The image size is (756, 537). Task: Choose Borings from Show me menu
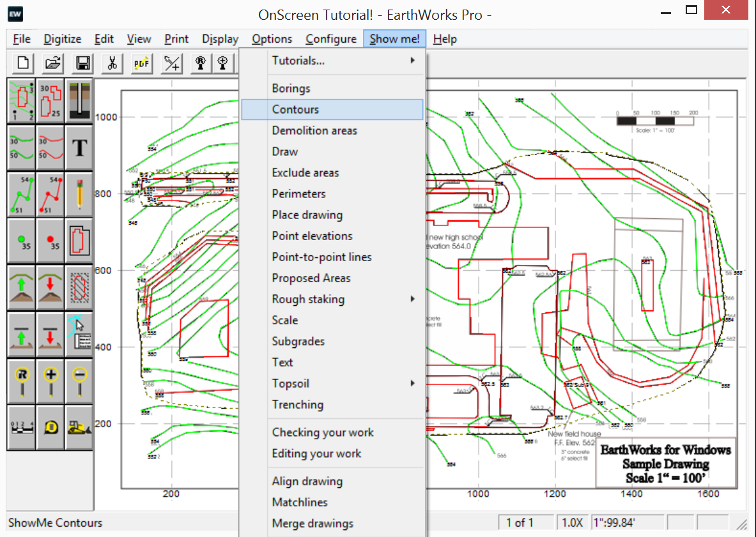[x=332, y=89]
